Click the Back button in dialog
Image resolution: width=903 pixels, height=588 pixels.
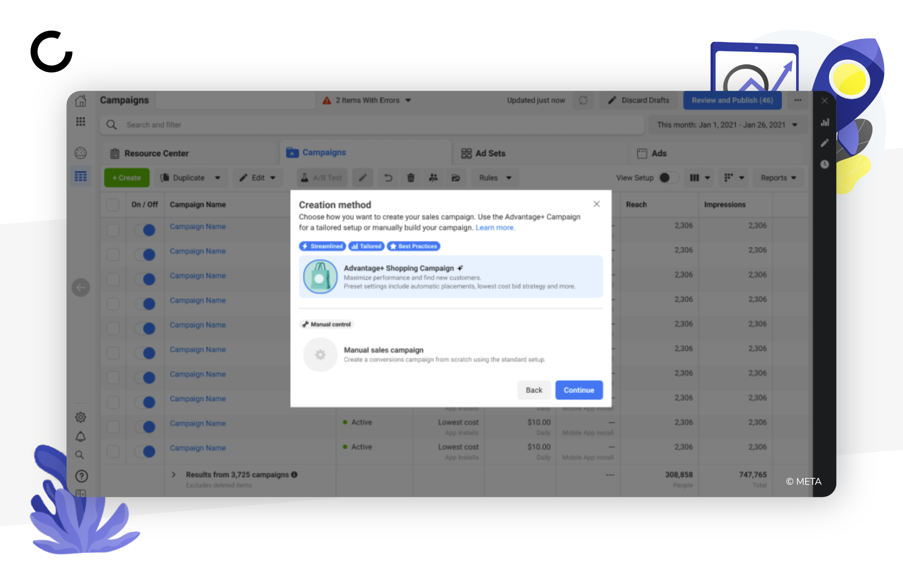(534, 390)
